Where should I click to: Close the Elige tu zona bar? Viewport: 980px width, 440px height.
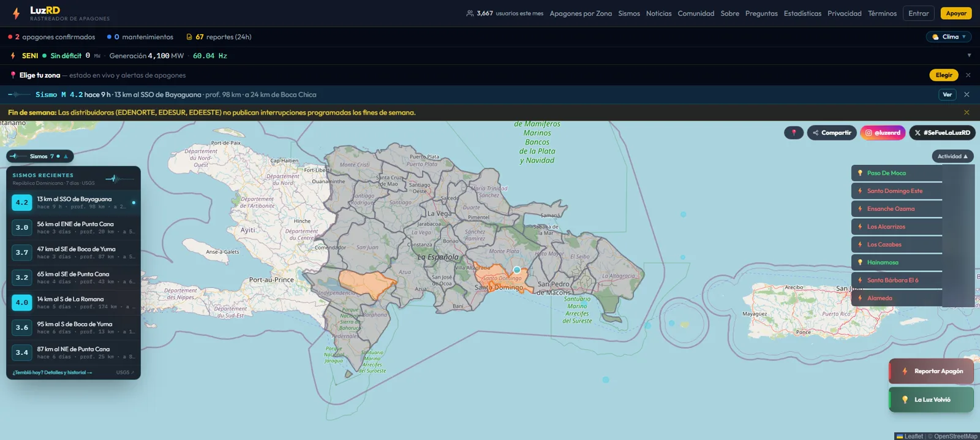968,75
